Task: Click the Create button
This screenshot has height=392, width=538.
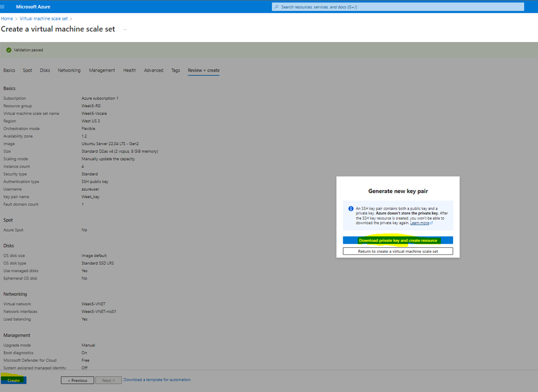Action: point(13,380)
